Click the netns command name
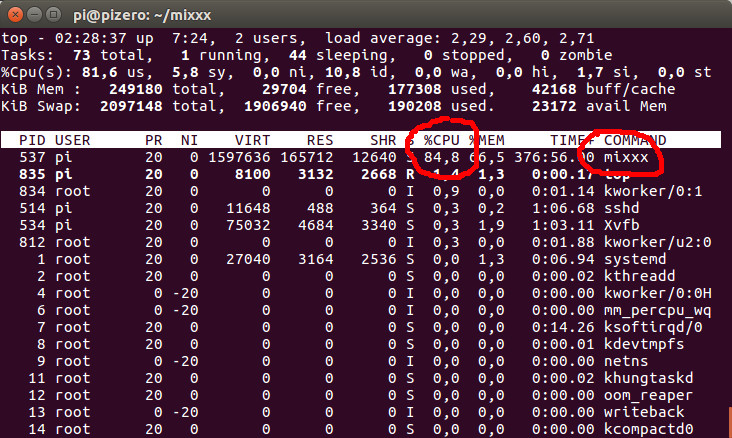The image size is (732, 438). tap(626, 361)
